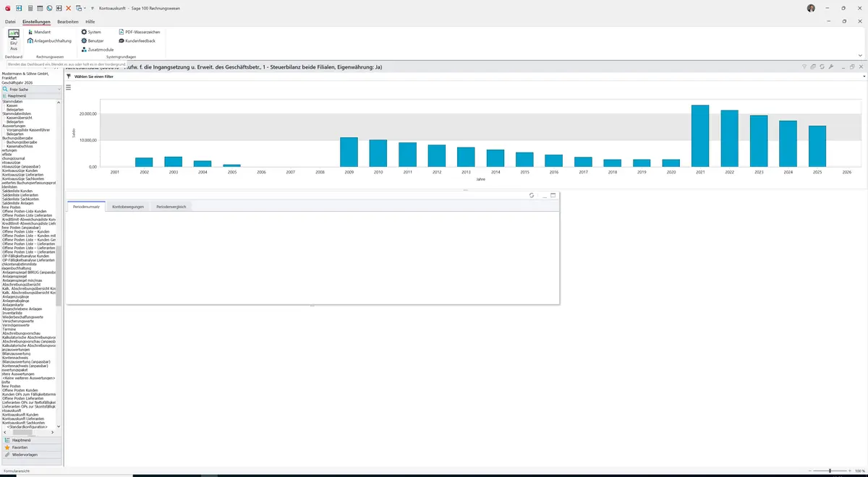Open the Hilfe ribbon tab
This screenshot has height=477, width=868.
[x=90, y=22]
